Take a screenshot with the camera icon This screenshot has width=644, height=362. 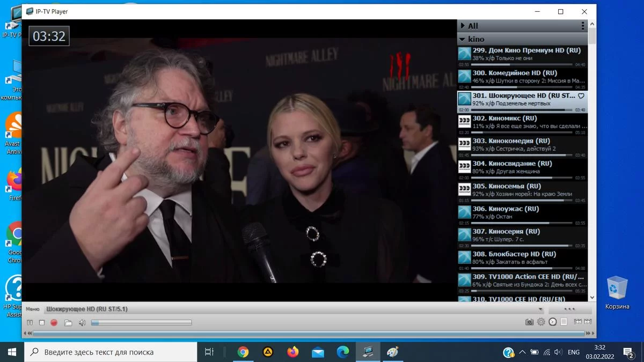[x=529, y=322]
